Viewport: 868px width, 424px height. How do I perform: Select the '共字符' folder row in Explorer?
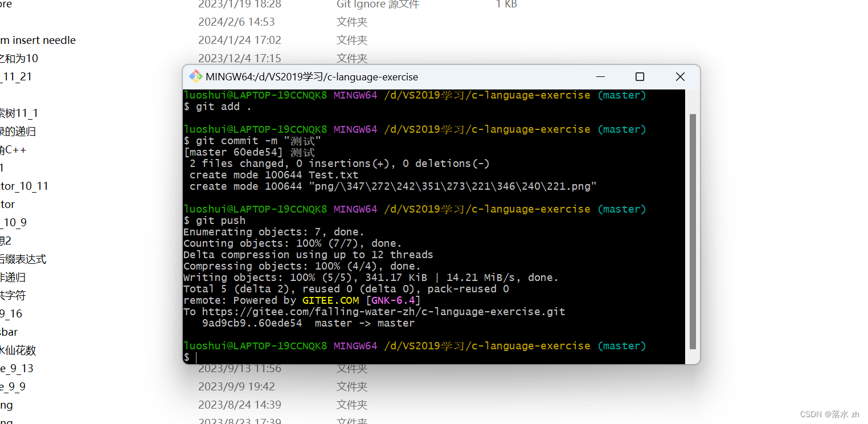[13, 295]
